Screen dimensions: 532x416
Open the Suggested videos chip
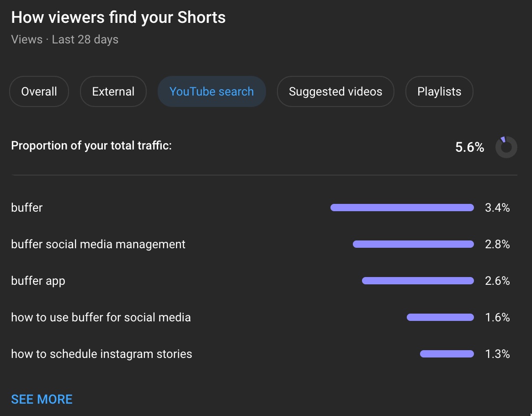pyautogui.click(x=335, y=91)
